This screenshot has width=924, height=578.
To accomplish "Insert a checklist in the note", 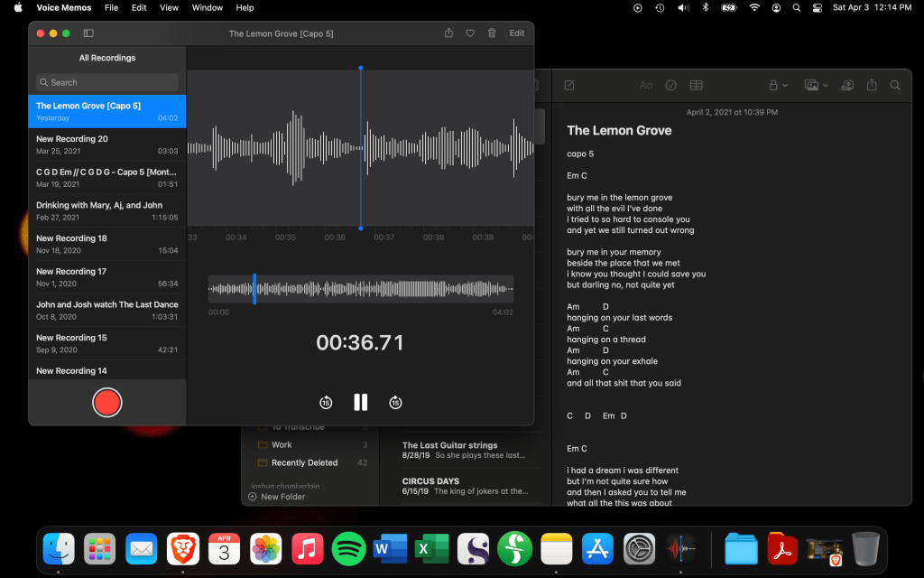I will [671, 85].
